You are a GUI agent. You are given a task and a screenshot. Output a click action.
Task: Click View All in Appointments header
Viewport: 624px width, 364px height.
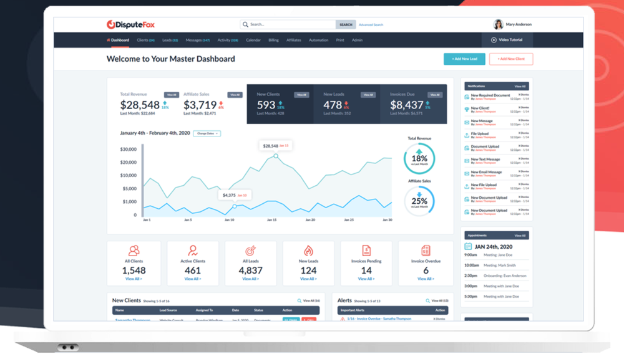click(520, 236)
